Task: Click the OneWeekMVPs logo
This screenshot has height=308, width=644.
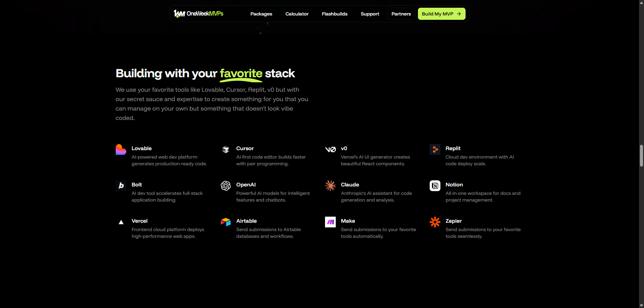Action: click(x=199, y=14)
